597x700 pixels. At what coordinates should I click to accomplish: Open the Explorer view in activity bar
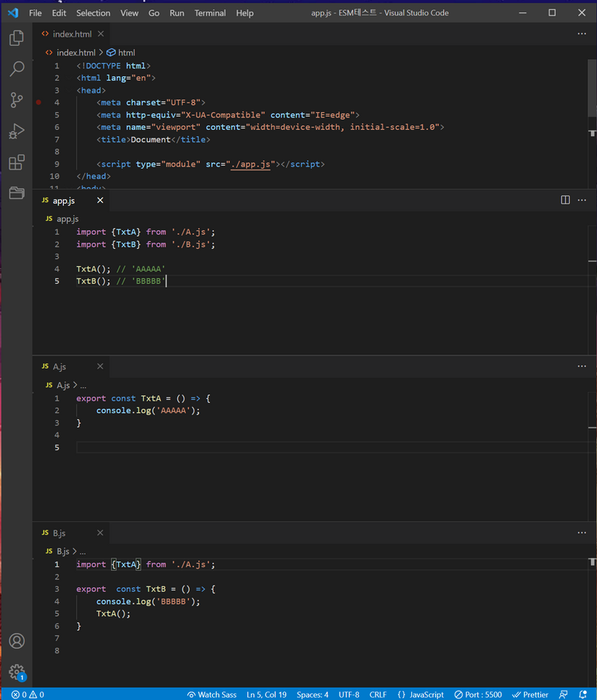click(16, 38)
